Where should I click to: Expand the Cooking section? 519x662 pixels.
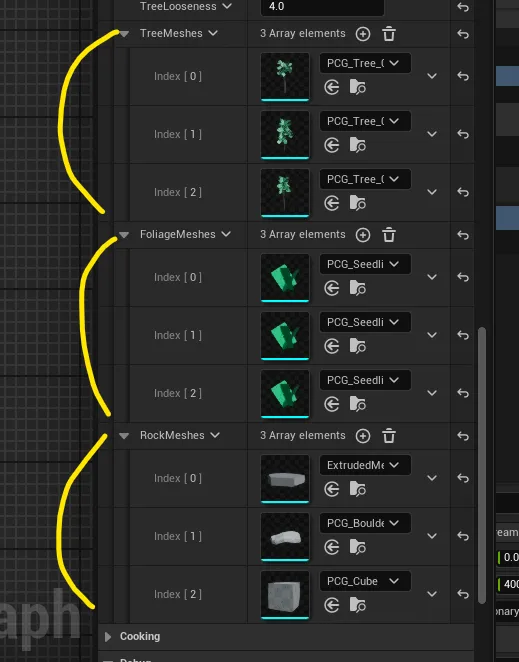(x=108, y=636)
